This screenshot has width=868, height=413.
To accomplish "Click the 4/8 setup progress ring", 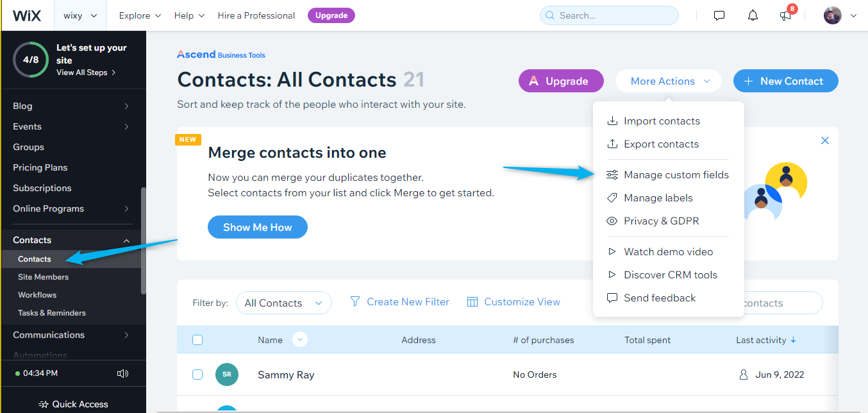I will [x=30, y=60].
